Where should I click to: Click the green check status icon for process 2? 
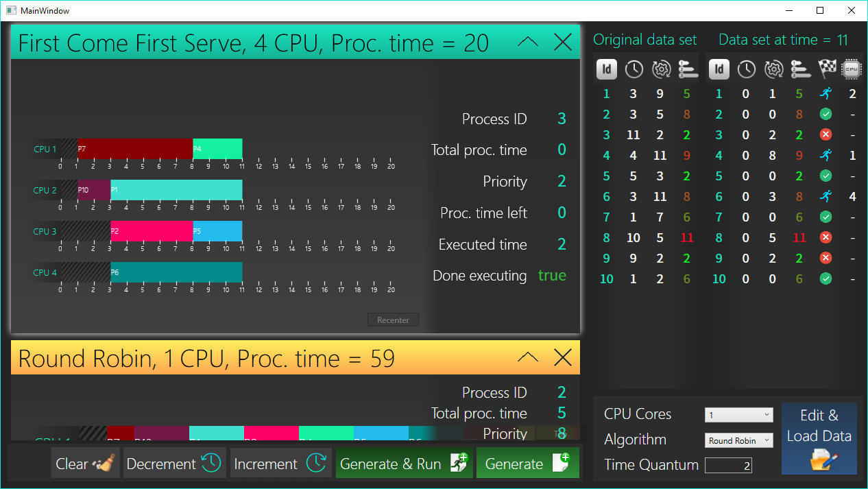(826, 115)
